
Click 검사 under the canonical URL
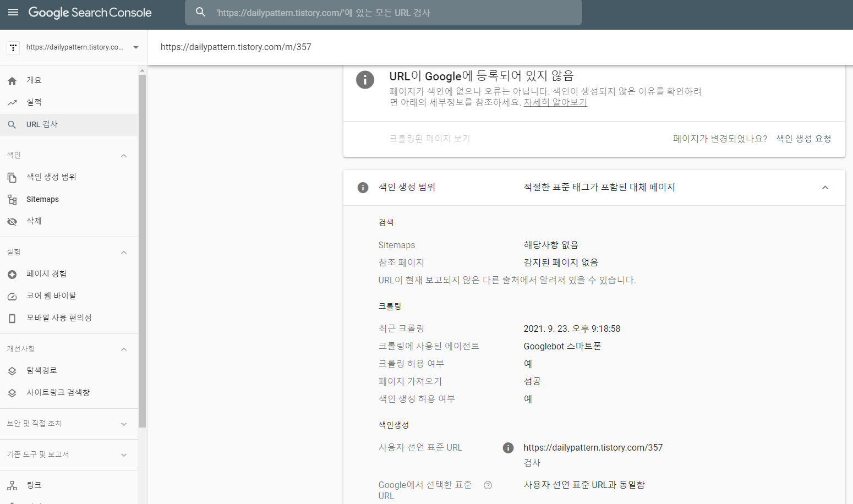click(x=532, y=463)
